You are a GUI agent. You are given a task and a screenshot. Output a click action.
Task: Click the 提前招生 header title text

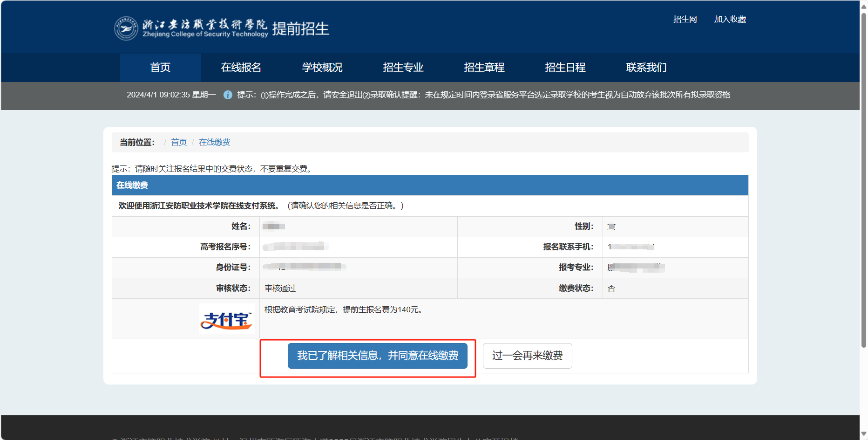tap(300, 29)
